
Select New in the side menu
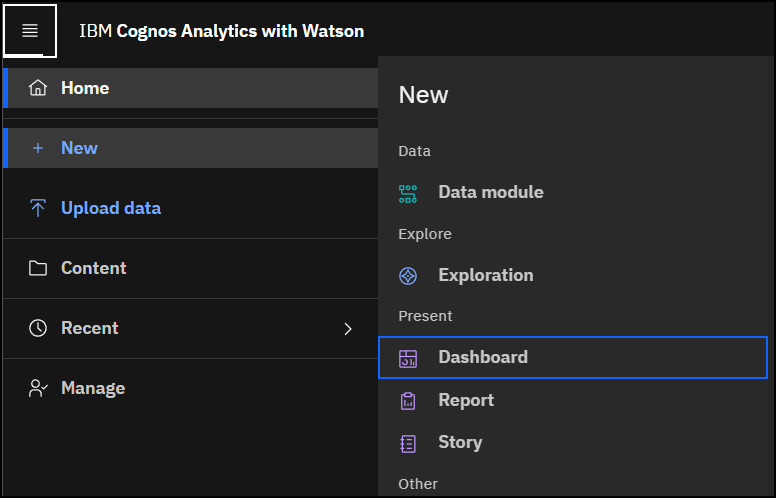(191, 148)
